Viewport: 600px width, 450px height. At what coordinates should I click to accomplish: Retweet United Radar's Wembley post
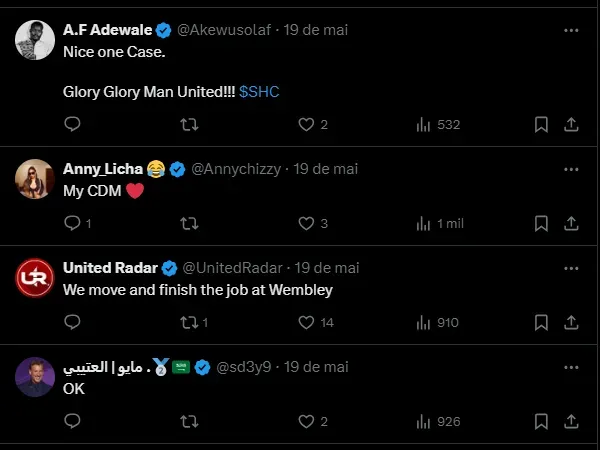[x=187, y=322]
